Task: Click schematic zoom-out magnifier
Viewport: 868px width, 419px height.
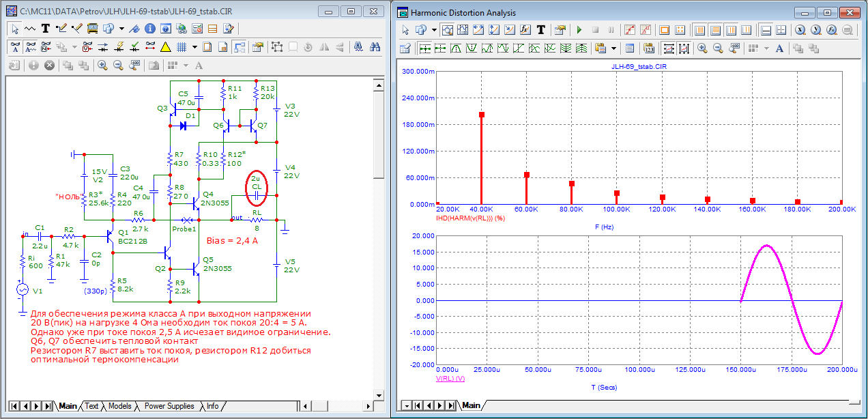Action: (x=118, y=66)
